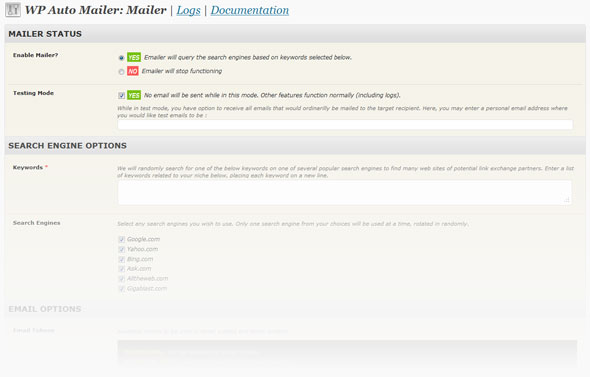Click the green YES badge in Testing Mode

134,95
